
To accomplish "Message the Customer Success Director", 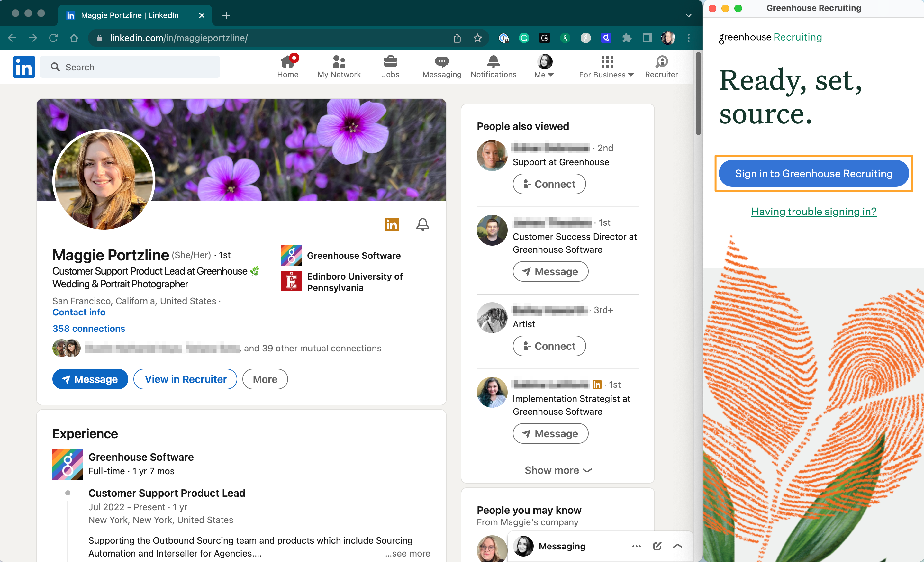I will (550, 271).
